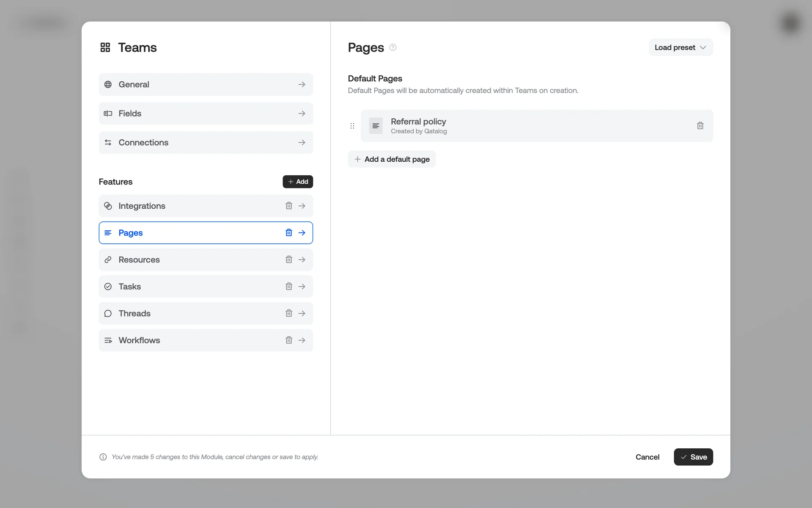Click the blue trash icon on Pages
812x508 pixels.
click(x=289, y=233)
